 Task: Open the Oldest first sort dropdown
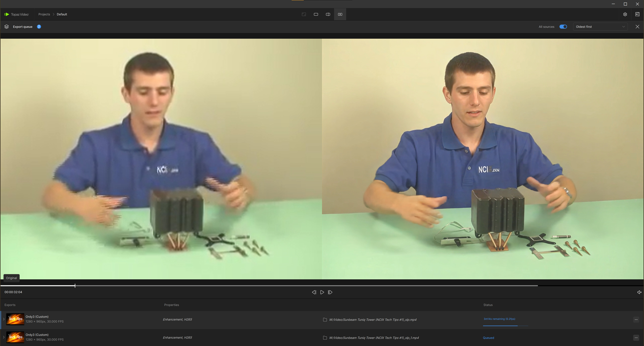click(x=600, y=27)
